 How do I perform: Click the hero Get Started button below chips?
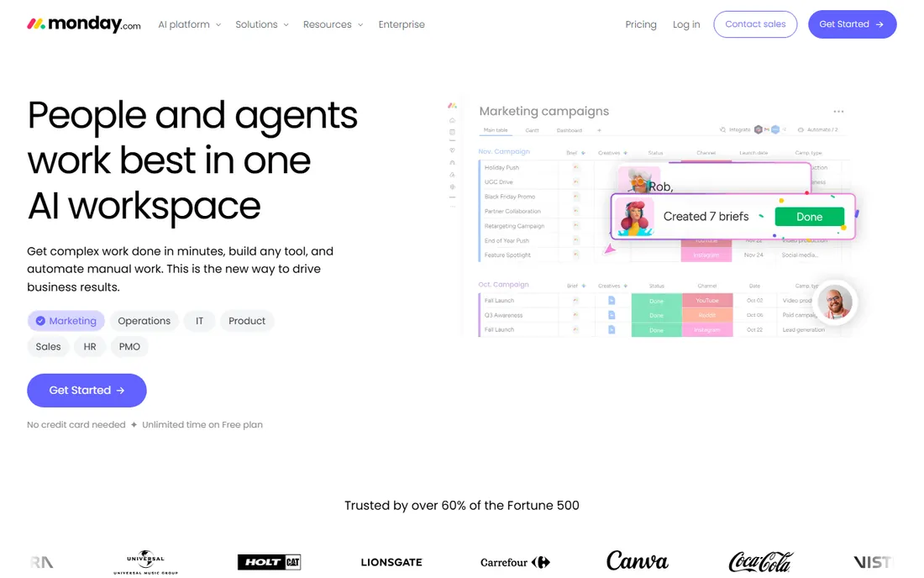tap(87, 391)
